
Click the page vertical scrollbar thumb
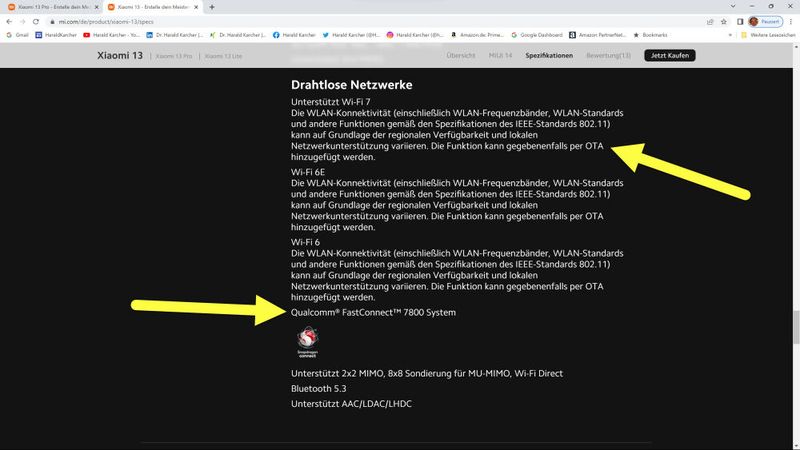tap(796, 327)
